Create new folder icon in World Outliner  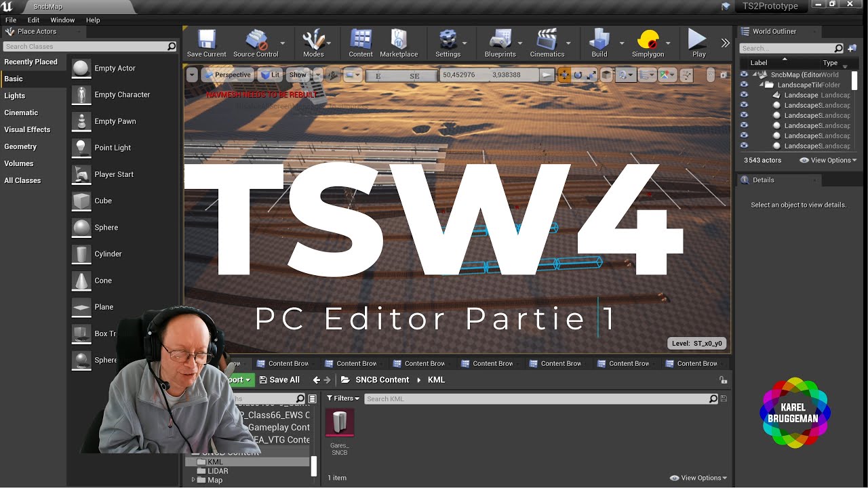coord(852,48)
